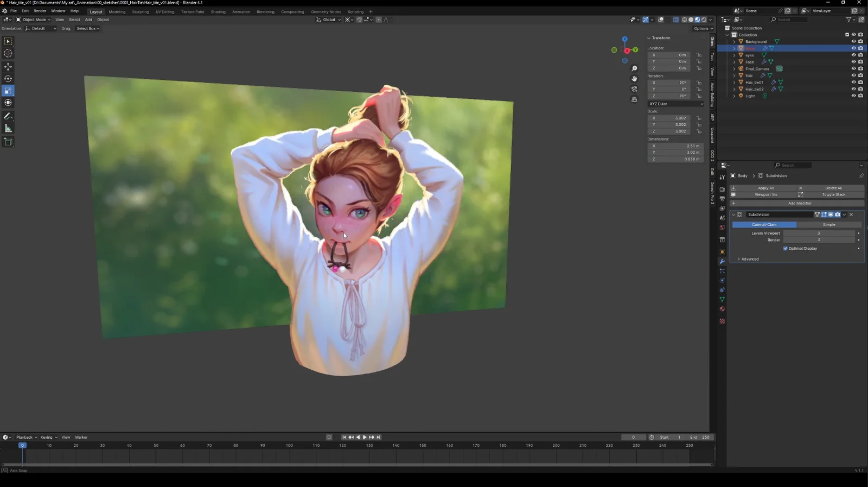Screen dimensions: 868x487
Task: Select the Move tool
Action: (8, 67)
